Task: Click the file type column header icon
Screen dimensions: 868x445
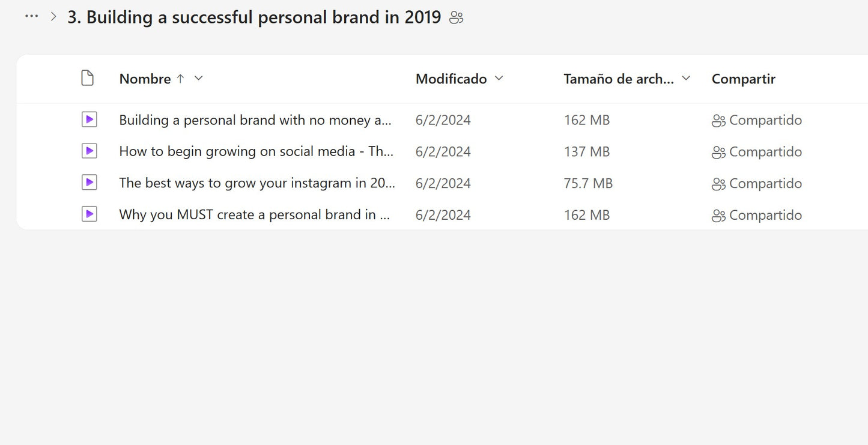Action: point(88,79)
